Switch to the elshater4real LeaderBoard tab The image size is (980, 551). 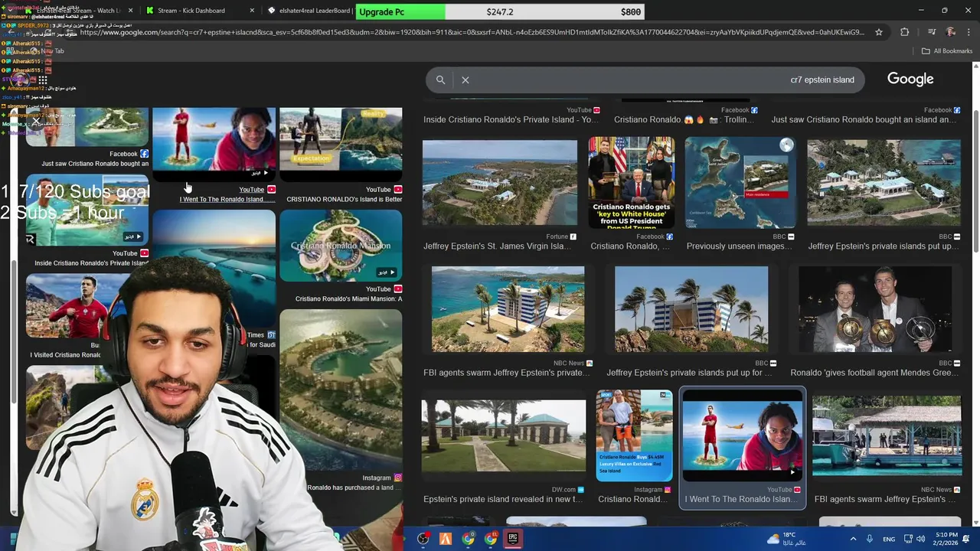tap(310, 11)
